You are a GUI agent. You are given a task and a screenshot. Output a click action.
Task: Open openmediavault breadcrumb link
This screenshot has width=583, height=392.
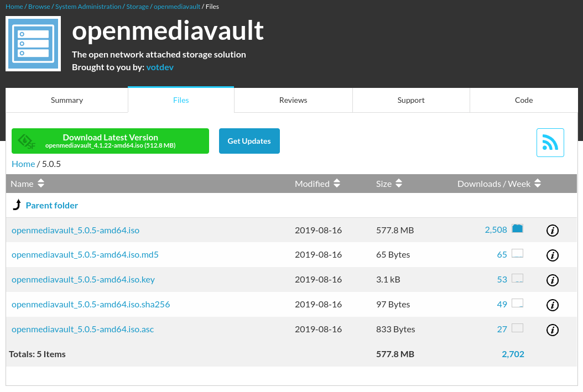click(177, 7)
